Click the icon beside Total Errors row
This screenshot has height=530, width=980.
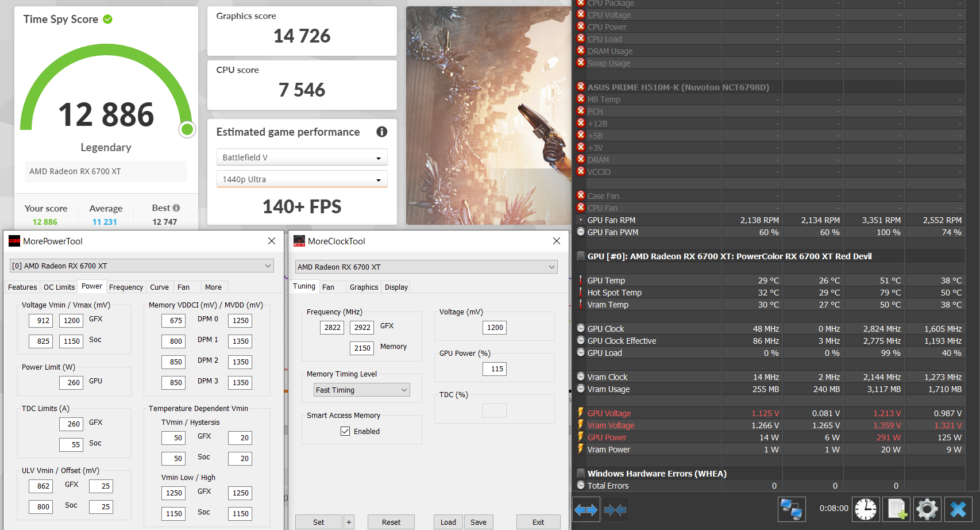click(581, 485)
